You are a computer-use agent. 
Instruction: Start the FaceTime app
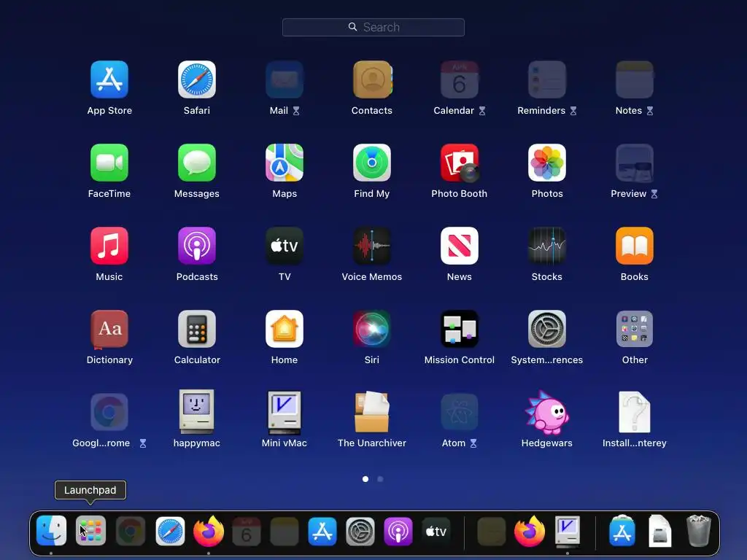pos(109,163)
